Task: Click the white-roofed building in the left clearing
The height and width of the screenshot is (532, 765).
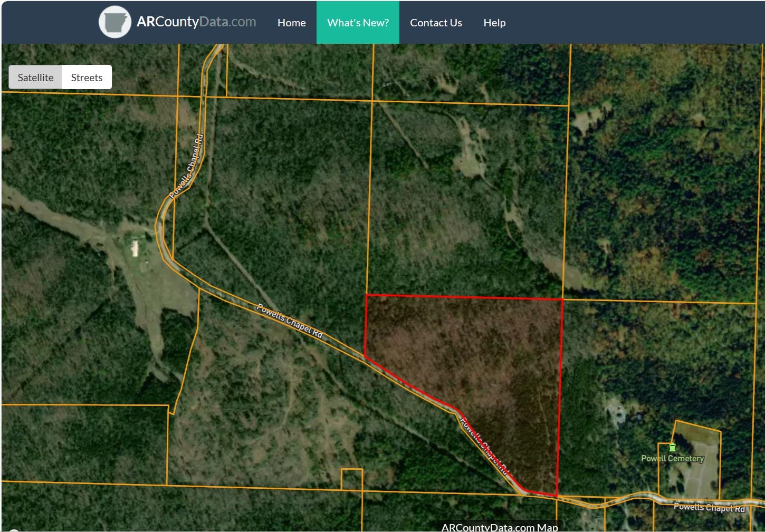Action: tap(135, 248)
